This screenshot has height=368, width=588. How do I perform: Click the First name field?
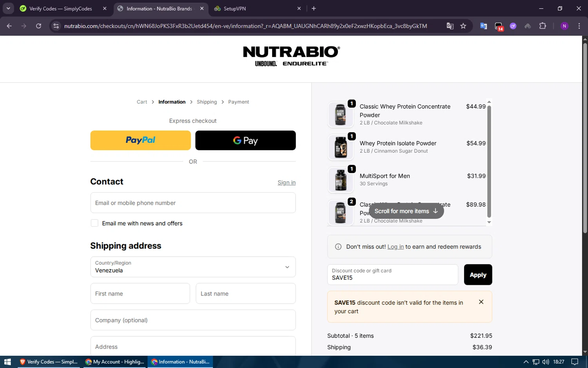tap(140, 293)
